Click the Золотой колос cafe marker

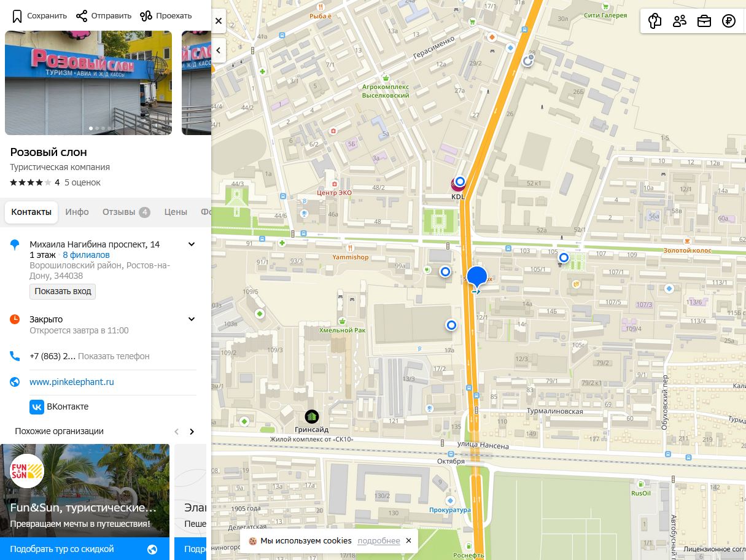click(688, 241)
